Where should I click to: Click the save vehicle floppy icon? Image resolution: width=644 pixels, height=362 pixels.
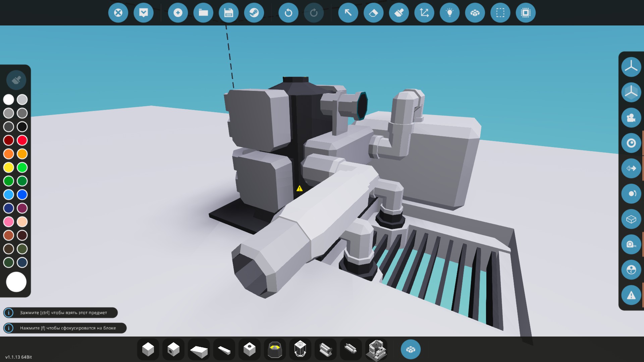[x=228, y=13]
